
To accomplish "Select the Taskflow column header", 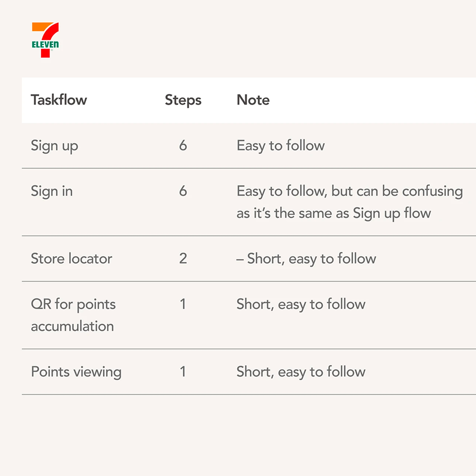I will pos(59,100).
